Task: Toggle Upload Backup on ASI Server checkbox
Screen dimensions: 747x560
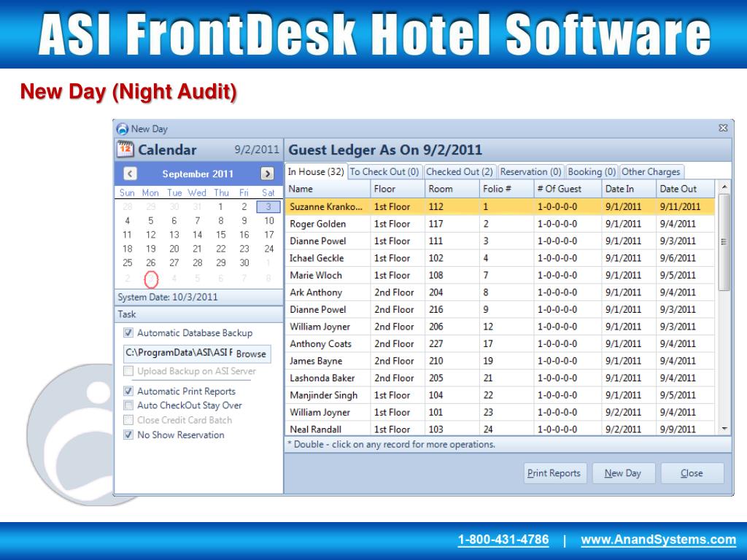Action: (x=128, y=371)
